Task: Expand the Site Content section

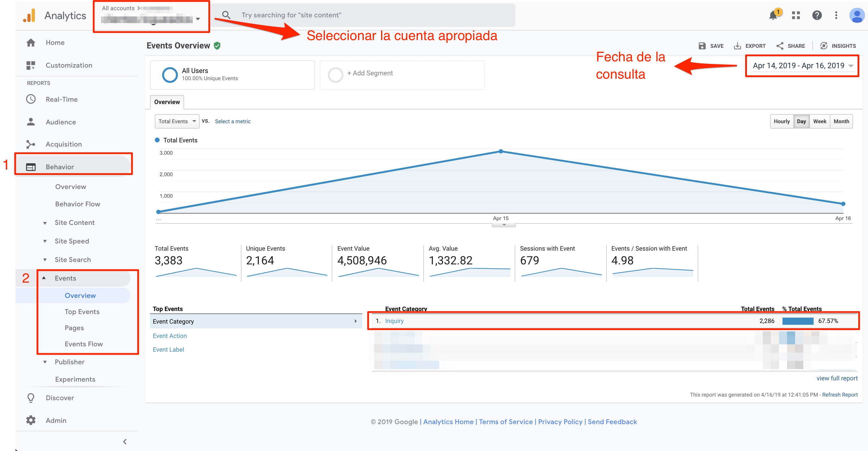Action: coord(74,223)
